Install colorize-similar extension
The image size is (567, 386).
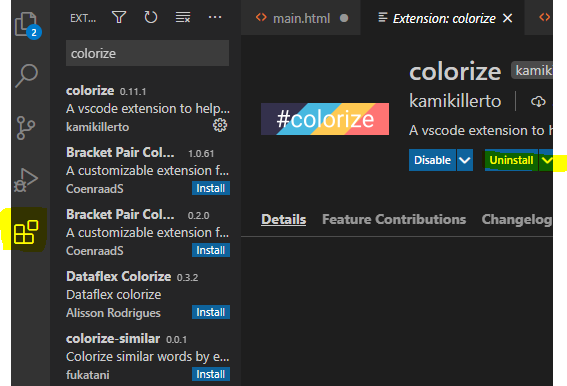point(211,374)
